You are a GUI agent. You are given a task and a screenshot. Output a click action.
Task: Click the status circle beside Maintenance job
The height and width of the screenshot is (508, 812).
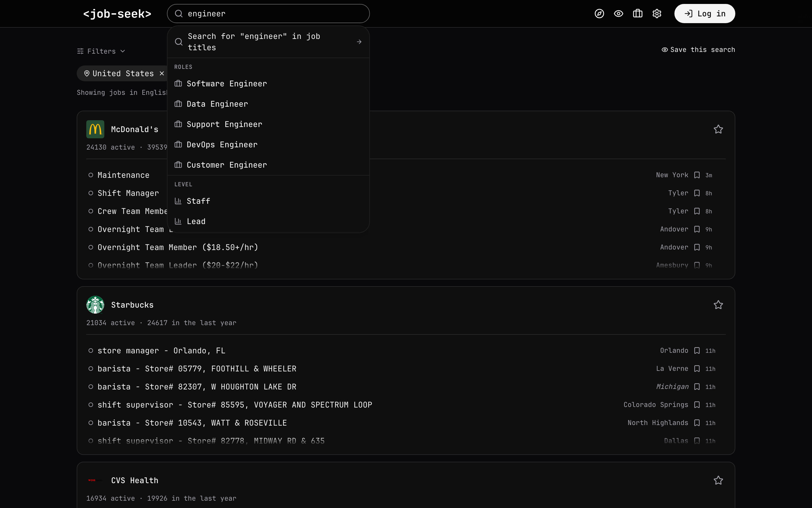tap(91, 175)
